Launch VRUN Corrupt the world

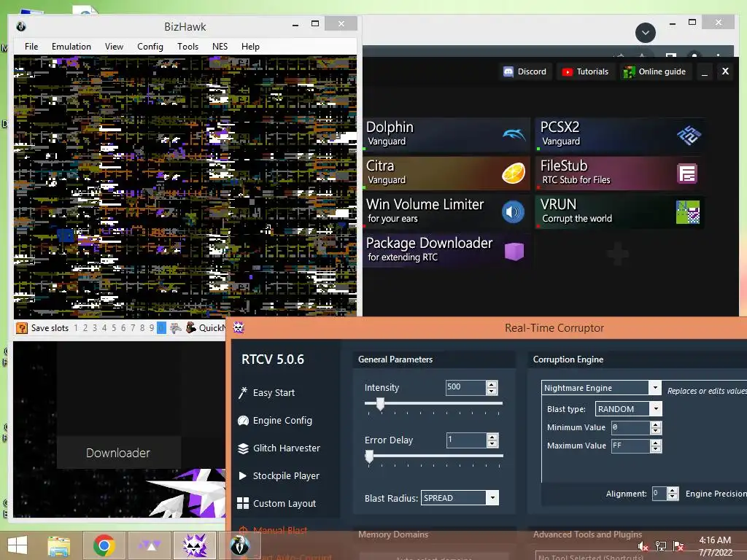[619, 212]
